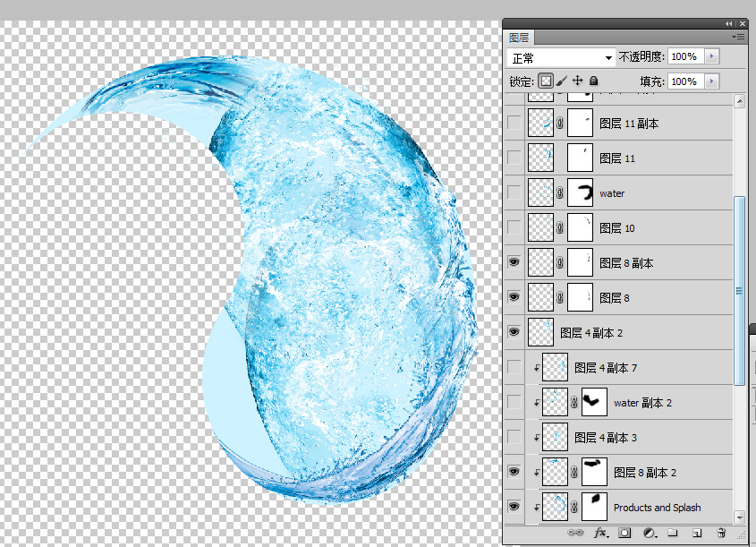Create a new layer group folder
756x547 pixels.
tap(673, 533)
